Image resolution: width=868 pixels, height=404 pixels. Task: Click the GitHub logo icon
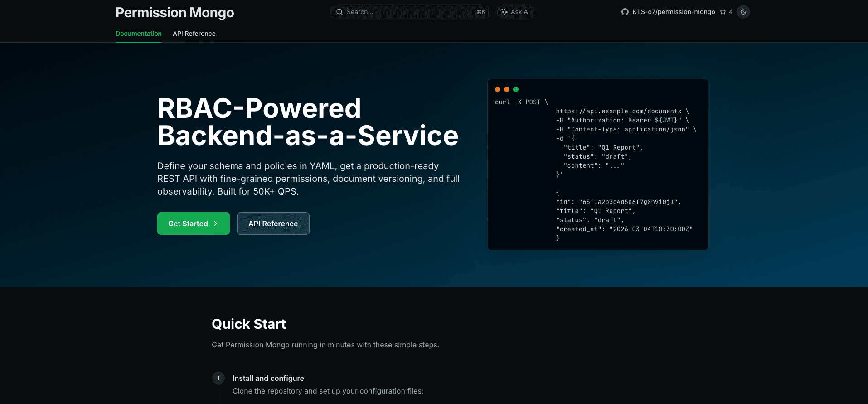(625, 12)
